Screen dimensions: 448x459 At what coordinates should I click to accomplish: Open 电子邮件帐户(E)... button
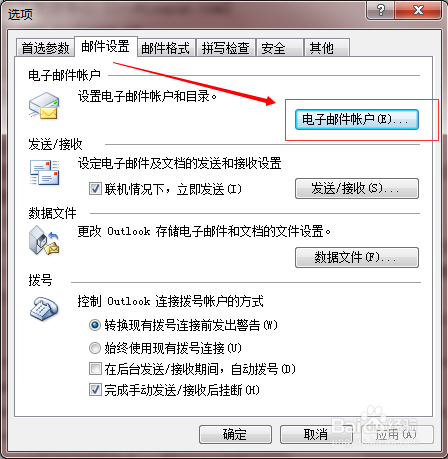point(357,119)
